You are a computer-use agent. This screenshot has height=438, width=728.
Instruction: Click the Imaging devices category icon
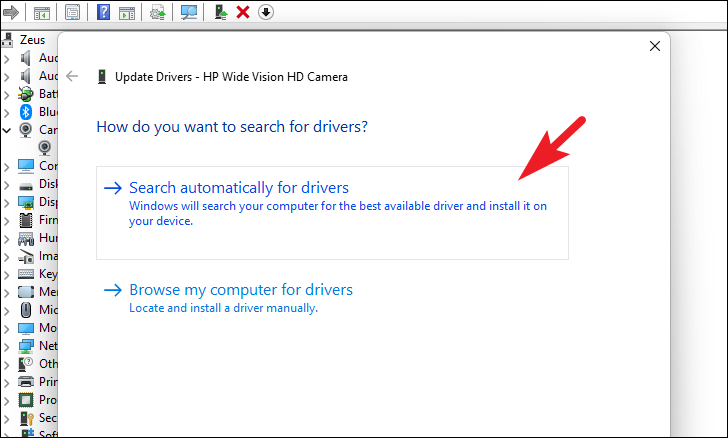coord(26,256)
